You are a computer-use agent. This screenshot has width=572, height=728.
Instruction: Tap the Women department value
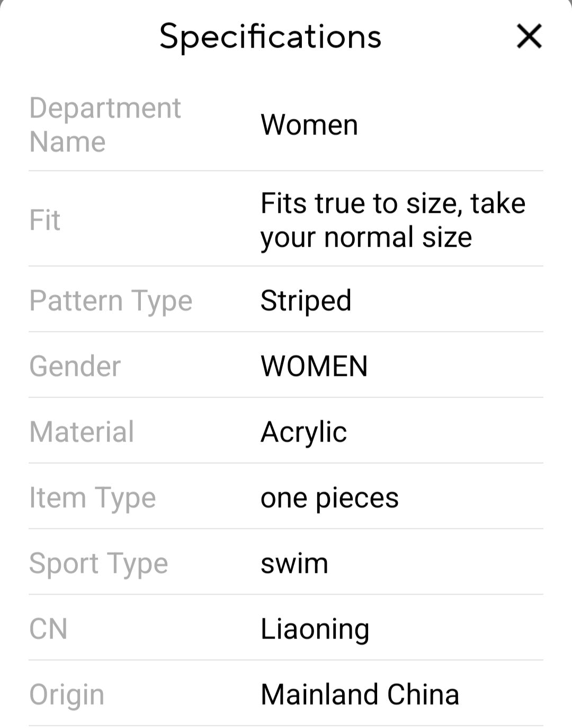(309, 125)
